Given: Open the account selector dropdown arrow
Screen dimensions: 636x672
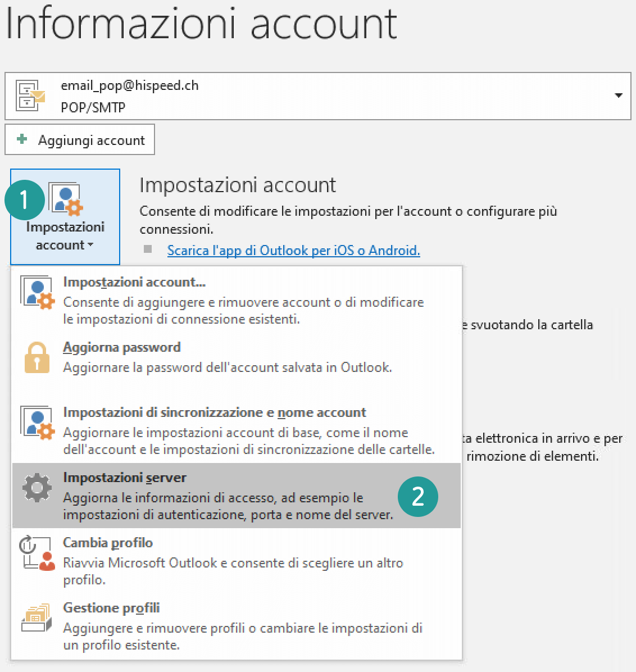Looking at the screenshot, I should (x=618, y=96).
